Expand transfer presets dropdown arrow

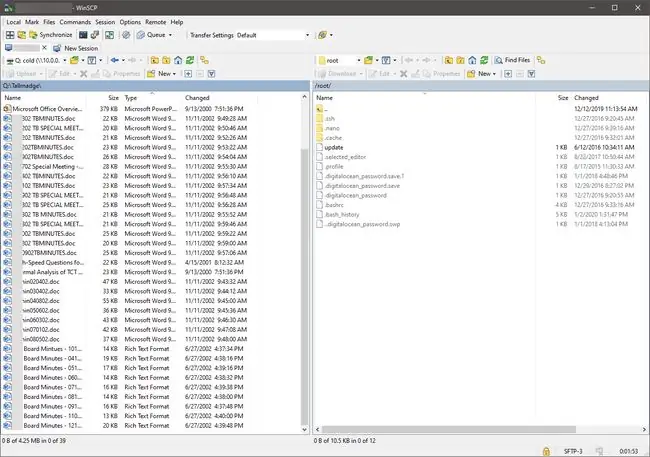pyautogui.click(x=331, y=35)
